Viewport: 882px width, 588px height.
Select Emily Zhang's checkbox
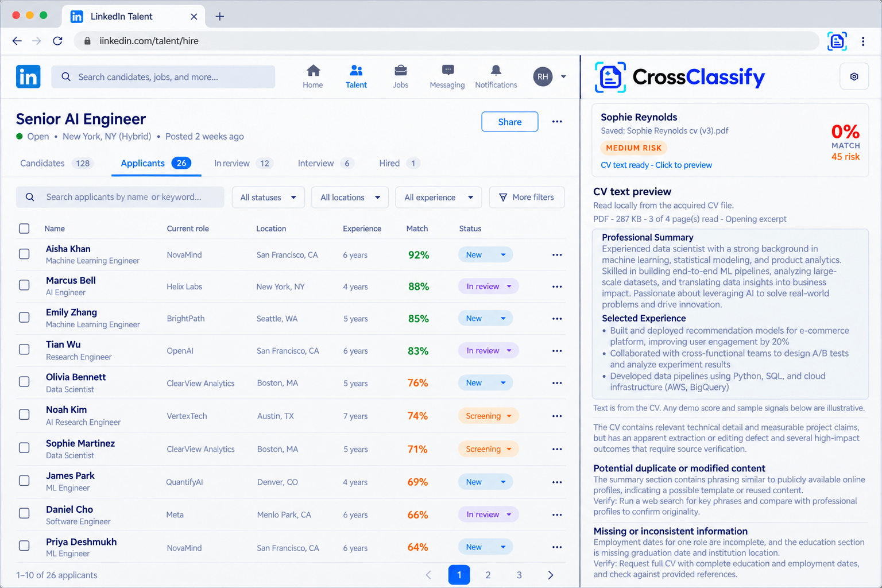pyautogui.click(x=24, y=318)
